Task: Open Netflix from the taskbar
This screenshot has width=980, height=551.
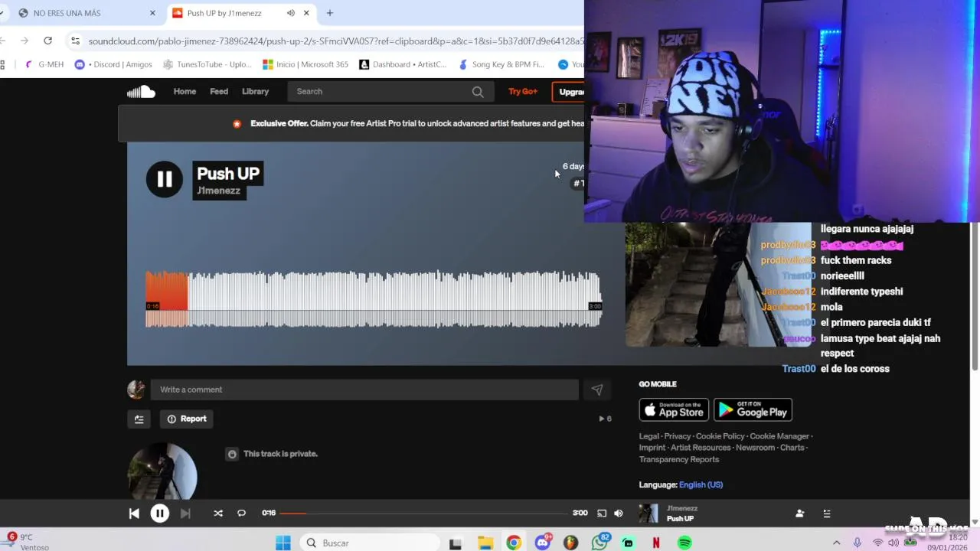Action: 656,543
